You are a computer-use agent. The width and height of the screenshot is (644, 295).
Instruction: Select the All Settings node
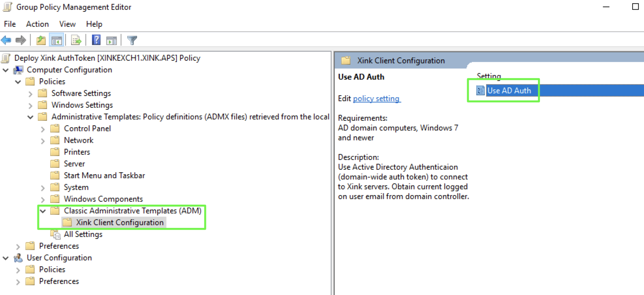pos(83,234)
